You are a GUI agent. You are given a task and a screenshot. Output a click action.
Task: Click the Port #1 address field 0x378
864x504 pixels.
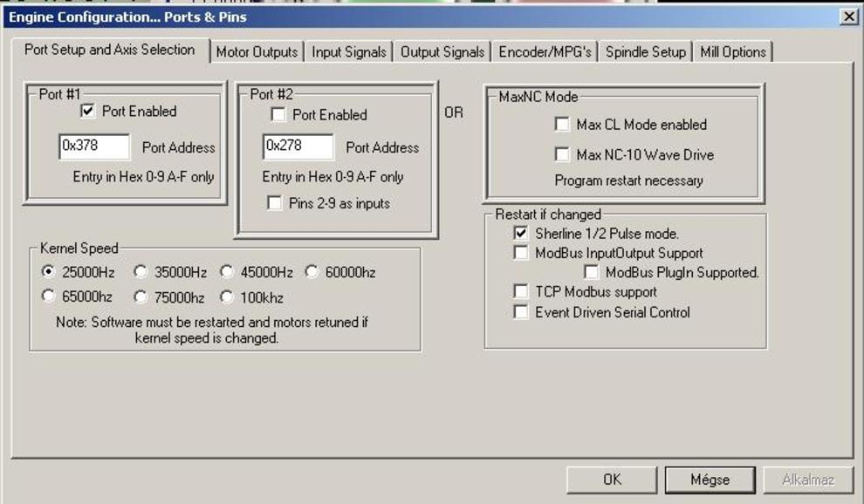tap(93, 146)
